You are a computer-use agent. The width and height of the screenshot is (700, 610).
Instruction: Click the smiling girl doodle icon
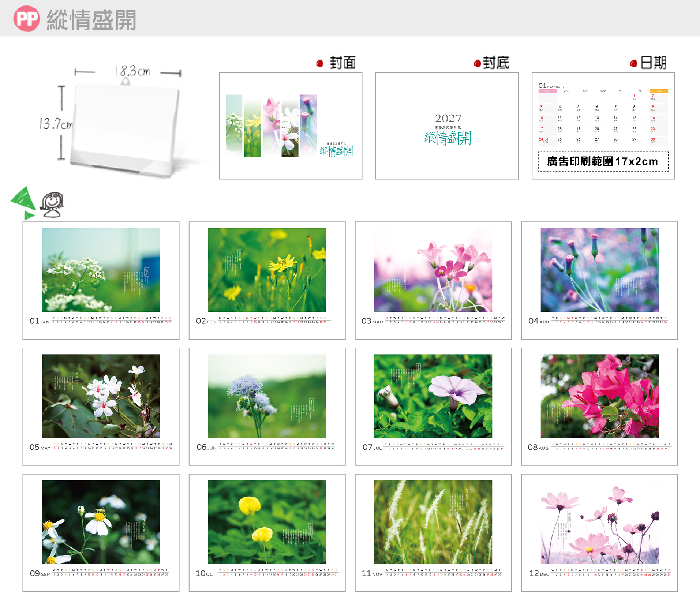(x=52, y=205)
